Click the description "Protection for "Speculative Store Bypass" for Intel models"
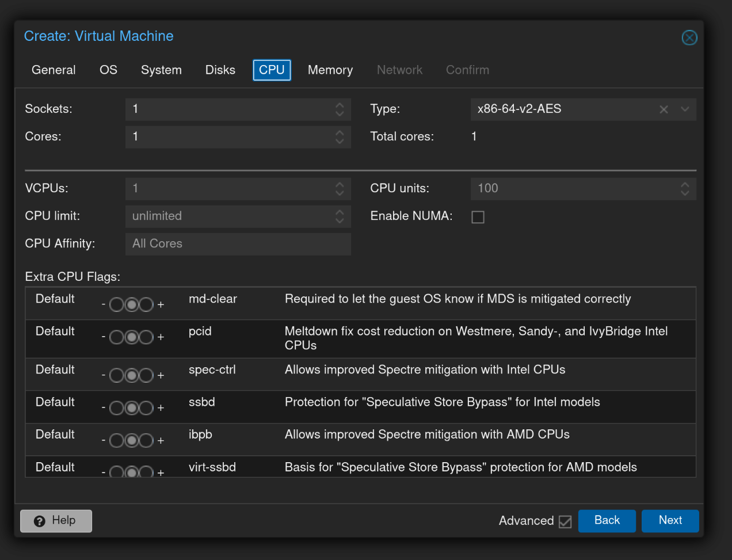732x560 pixels. click(443, 402)
